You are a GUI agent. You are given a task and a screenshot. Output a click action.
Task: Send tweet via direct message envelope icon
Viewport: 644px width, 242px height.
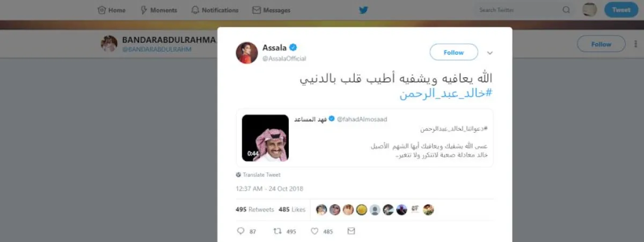[x=352, y=231]
